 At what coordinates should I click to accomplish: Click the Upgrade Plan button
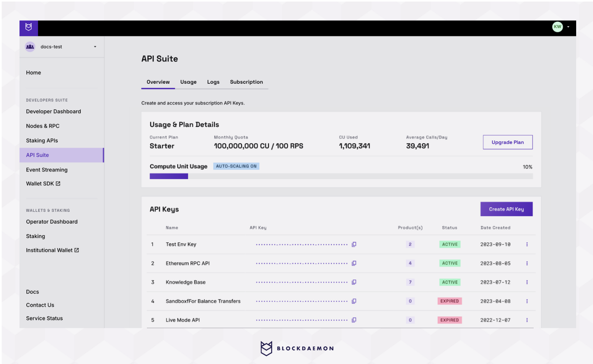pos(508,142)
